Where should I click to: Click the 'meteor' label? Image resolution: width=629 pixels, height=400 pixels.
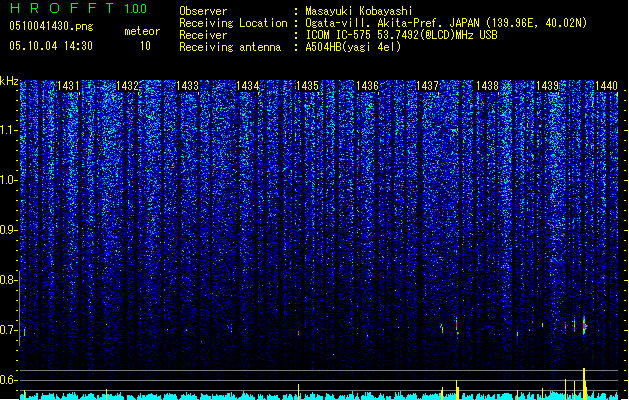click(142, 31)
